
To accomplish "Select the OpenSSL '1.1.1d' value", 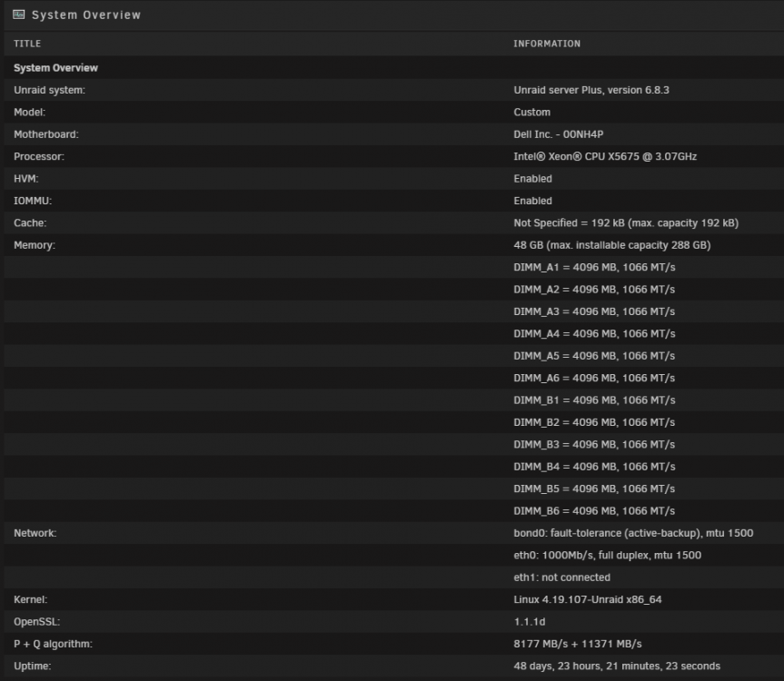I will [x=529, y=622].
